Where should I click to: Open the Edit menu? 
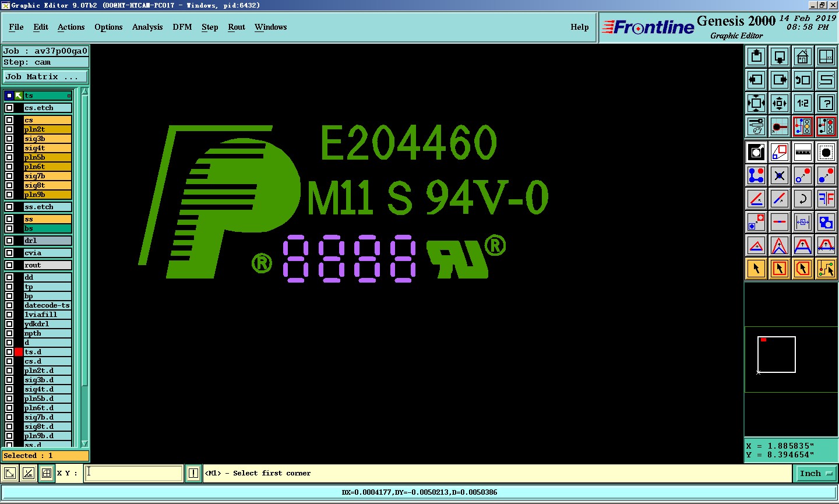[x=41, y=27]
